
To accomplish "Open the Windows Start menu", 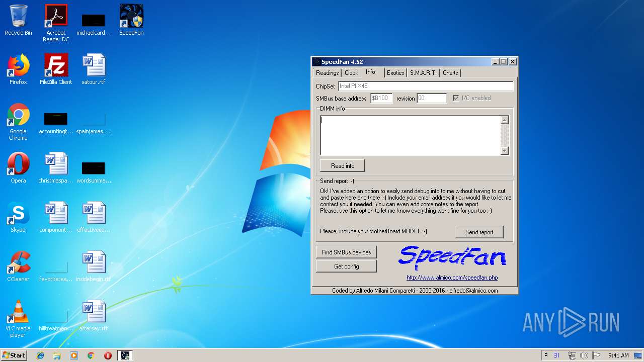I will coord(14,355).
